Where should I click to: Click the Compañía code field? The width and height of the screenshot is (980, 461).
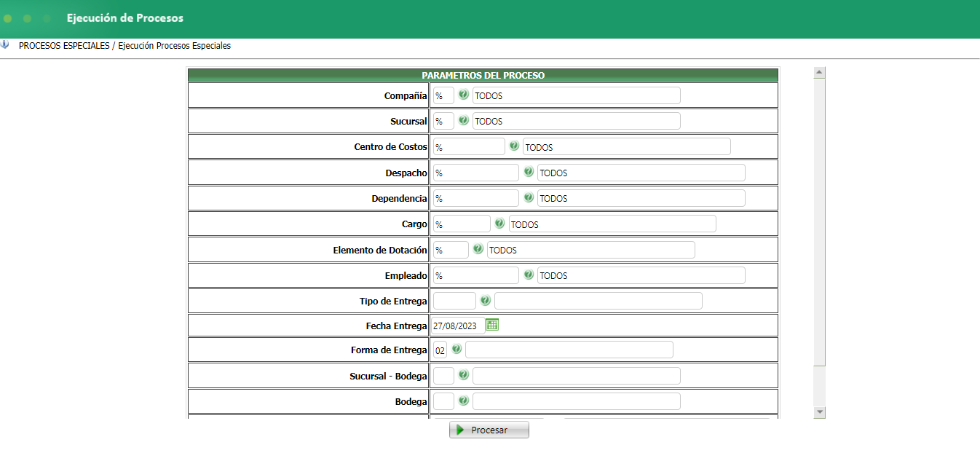(443, 95)
